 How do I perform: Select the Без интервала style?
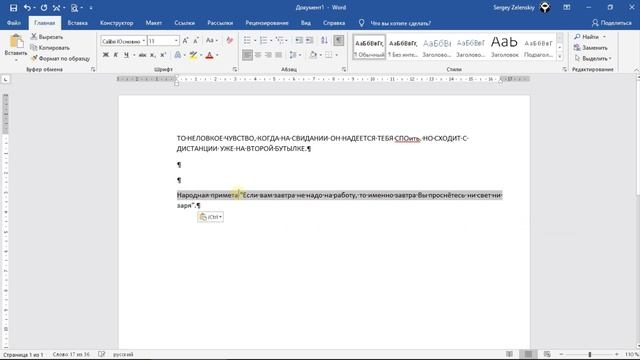point(403,47)
